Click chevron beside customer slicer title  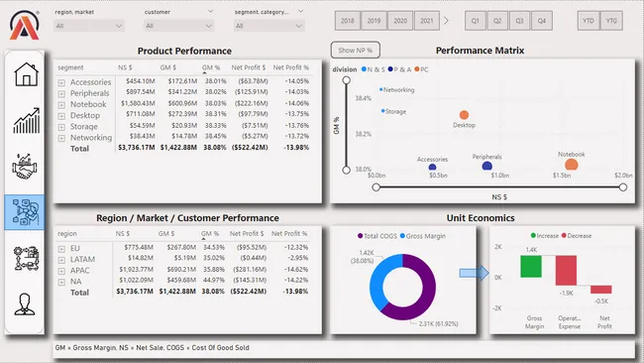(210, 12)
